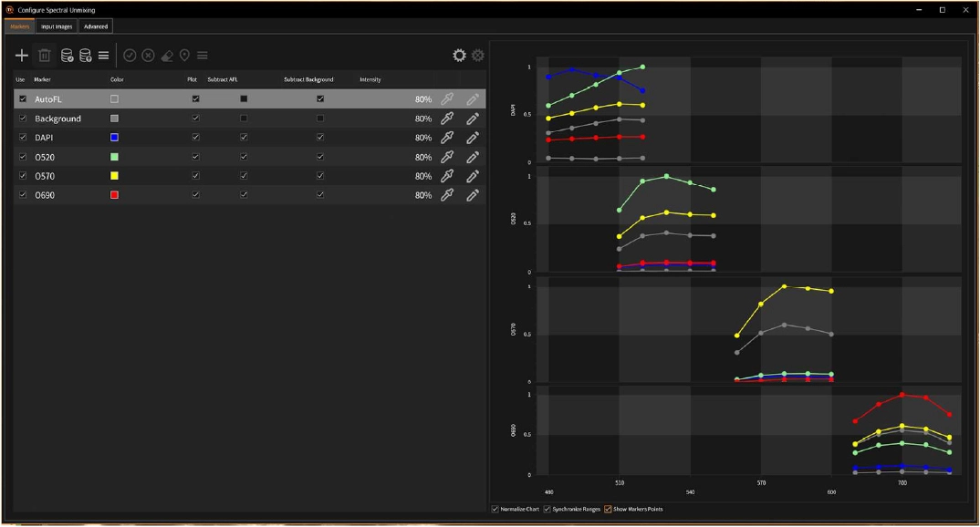Select the Background marker row
Image resolution: width=980 pixels, height=527 pixels.
(58, 119)
